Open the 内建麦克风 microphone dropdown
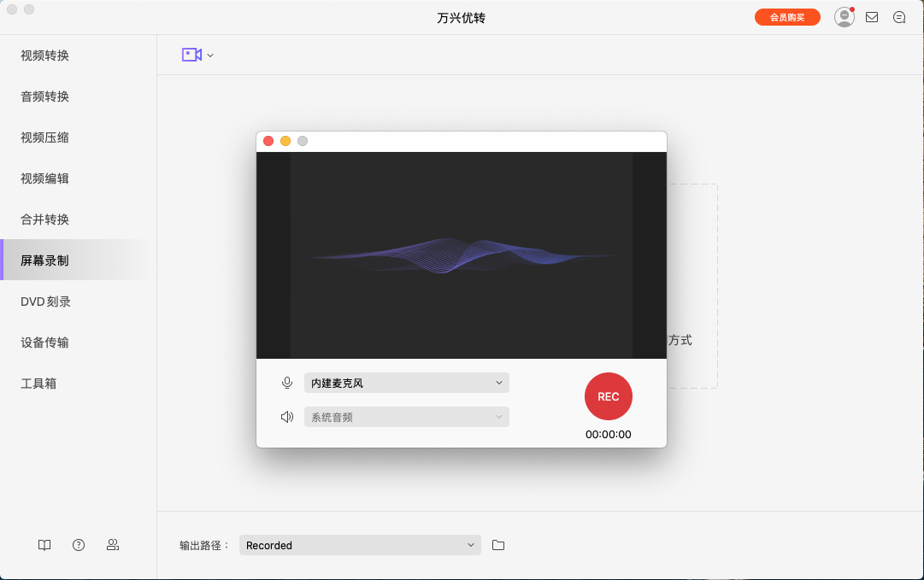Screen dimensions: 924x580 point(407,383)
